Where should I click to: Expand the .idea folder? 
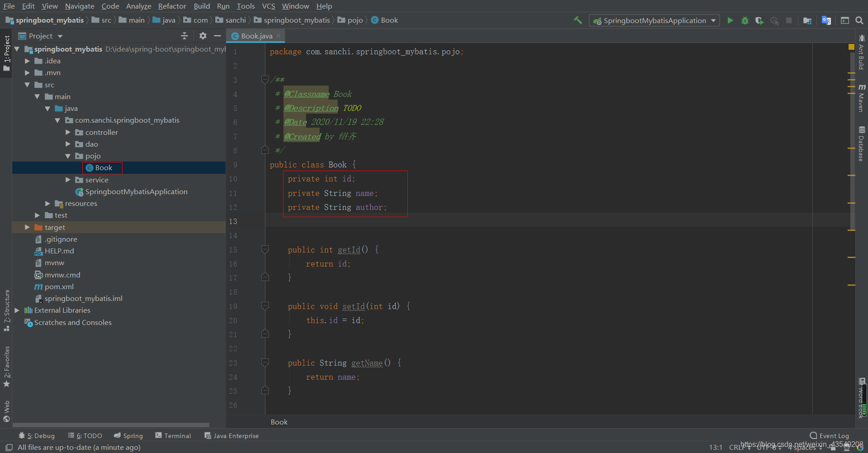[x=27, y=61]
